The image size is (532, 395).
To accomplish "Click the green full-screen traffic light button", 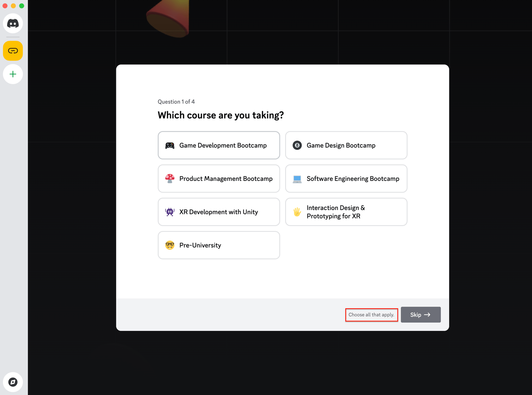I will tap(22, 6).
